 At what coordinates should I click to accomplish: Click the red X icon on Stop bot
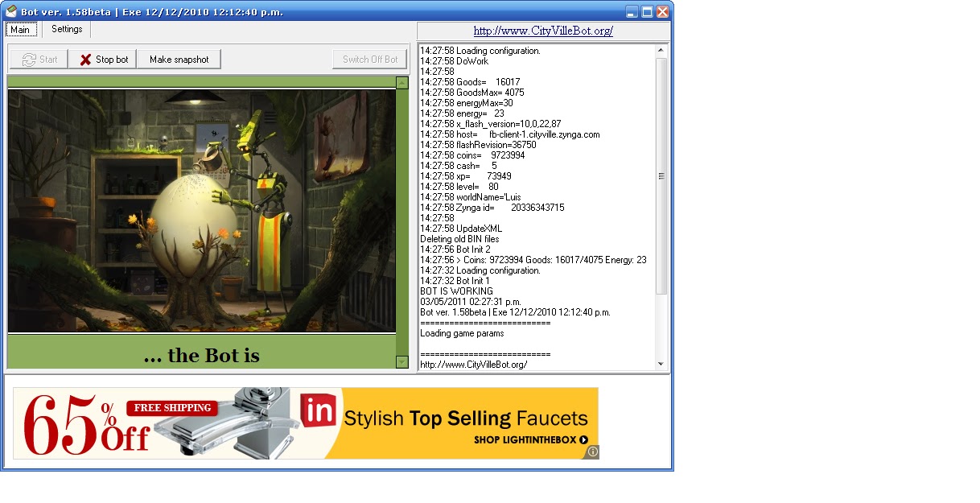(85, 60)
